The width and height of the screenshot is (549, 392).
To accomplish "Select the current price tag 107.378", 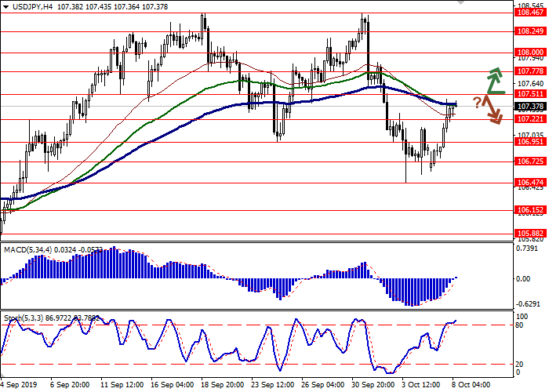I will (527, 106).
